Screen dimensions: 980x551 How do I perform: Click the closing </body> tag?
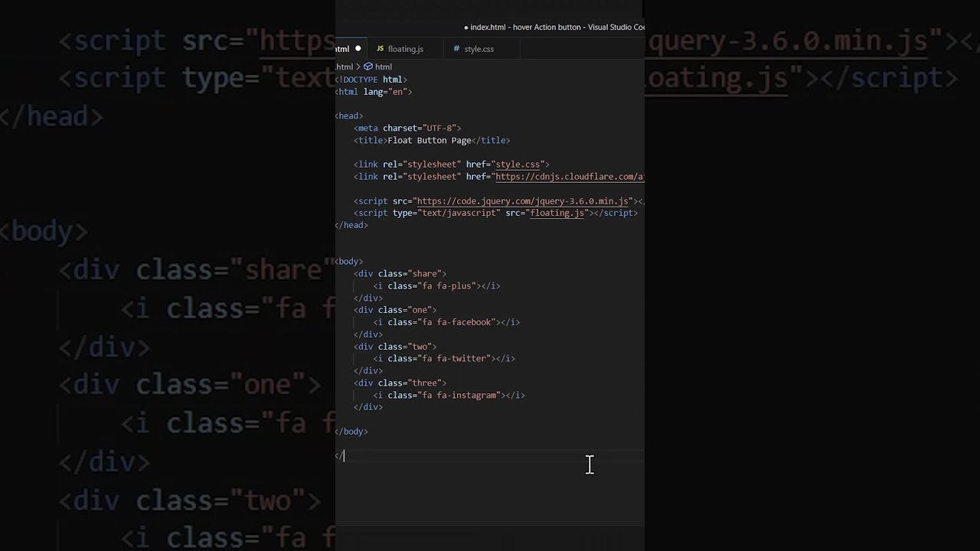[351, 432]
